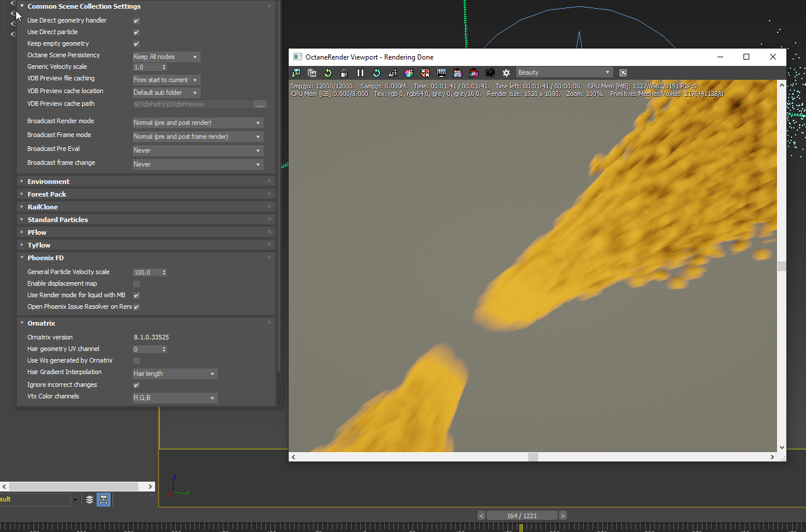The height and width of the screenshot is (532, 806).
Task: Go to next frame on time slider
Action: 563,516
